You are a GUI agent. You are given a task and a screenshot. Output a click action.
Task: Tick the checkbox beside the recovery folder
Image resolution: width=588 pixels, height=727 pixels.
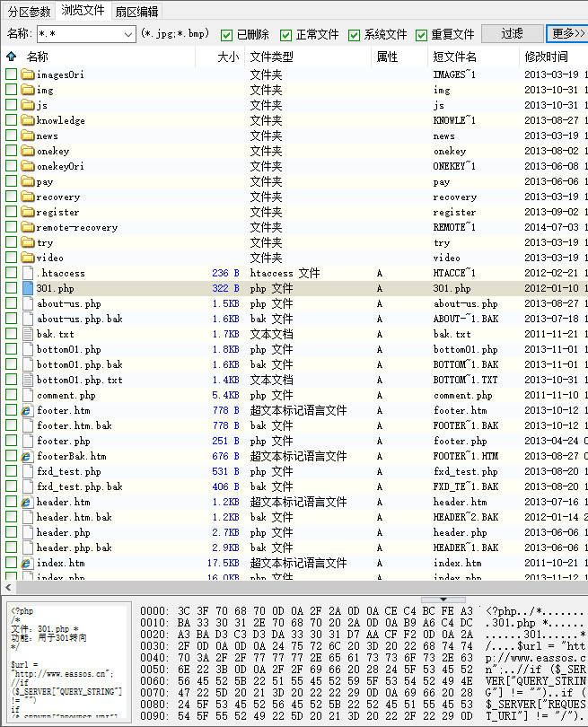pos(11,197)
